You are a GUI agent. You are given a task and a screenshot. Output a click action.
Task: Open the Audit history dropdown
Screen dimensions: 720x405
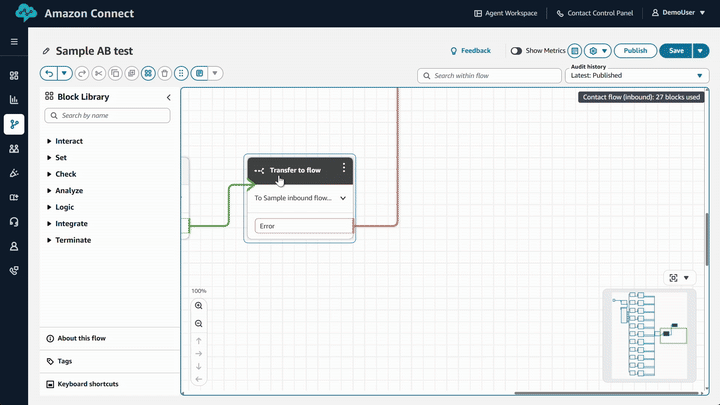point(637,75)
